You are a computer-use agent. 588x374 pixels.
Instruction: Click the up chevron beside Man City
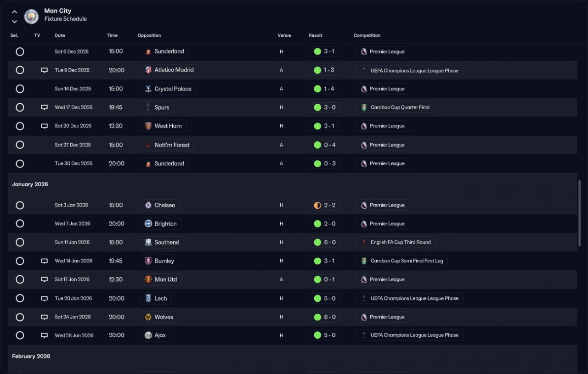(15, 12)
